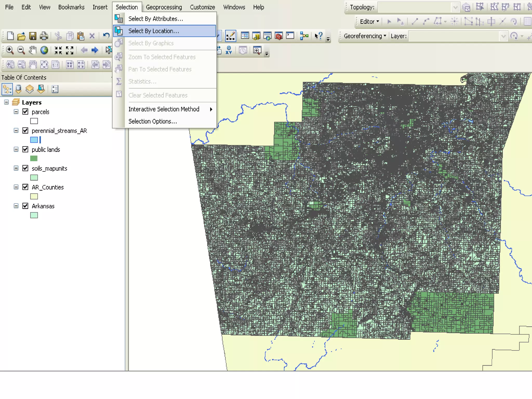Click the Undo arrow icon
This screenshot has height=399, width=532.
tap(106, 35)
